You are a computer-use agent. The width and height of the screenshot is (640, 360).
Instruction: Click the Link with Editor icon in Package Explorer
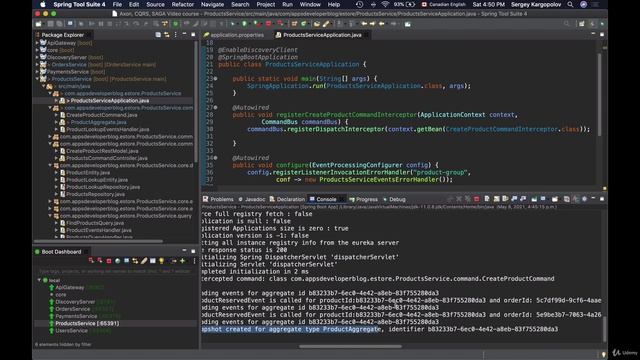click(167, 35)
